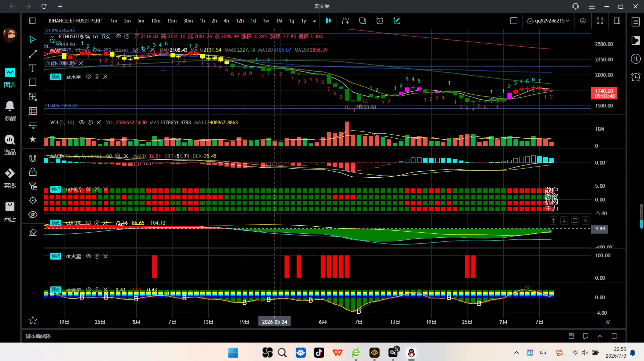Toggle visibility of the VOL indicator
This screenshot has width=644, height=361.
coord(82,123)
